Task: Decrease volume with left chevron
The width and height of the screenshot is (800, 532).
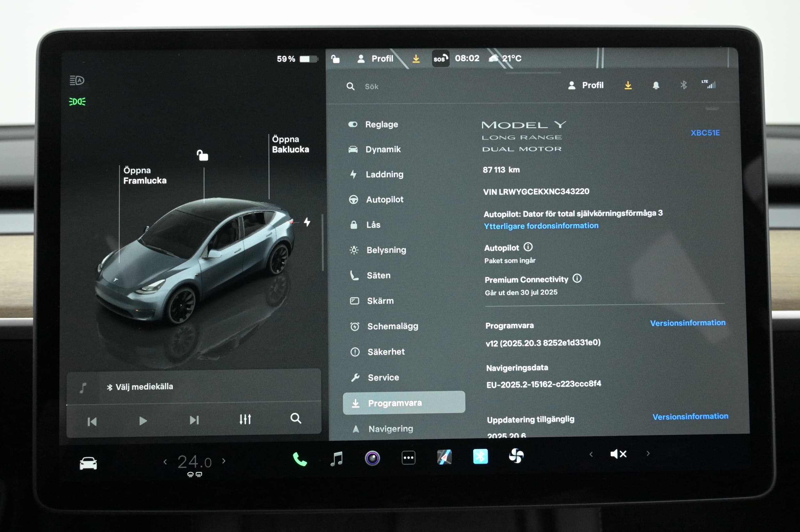Action: (x=591, y=454)
